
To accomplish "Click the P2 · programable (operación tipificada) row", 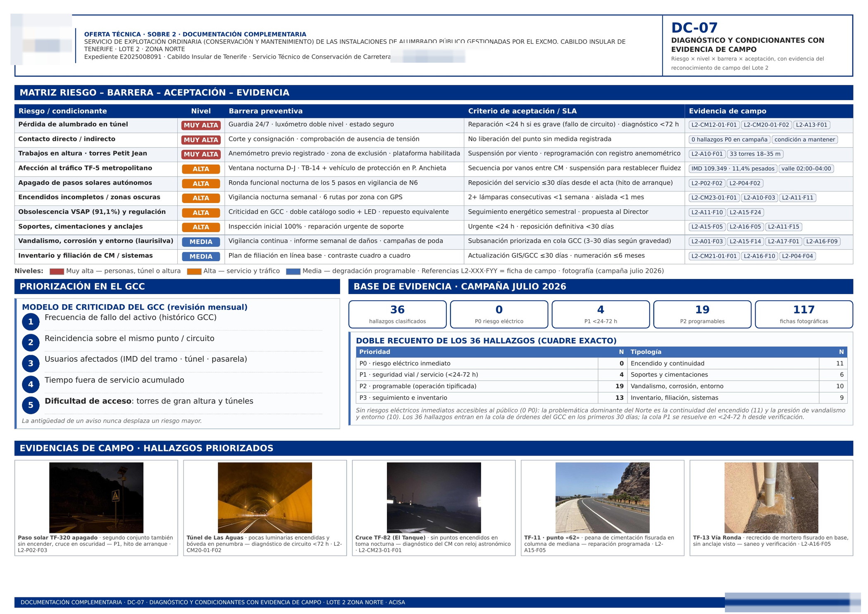I will point(491,386).
